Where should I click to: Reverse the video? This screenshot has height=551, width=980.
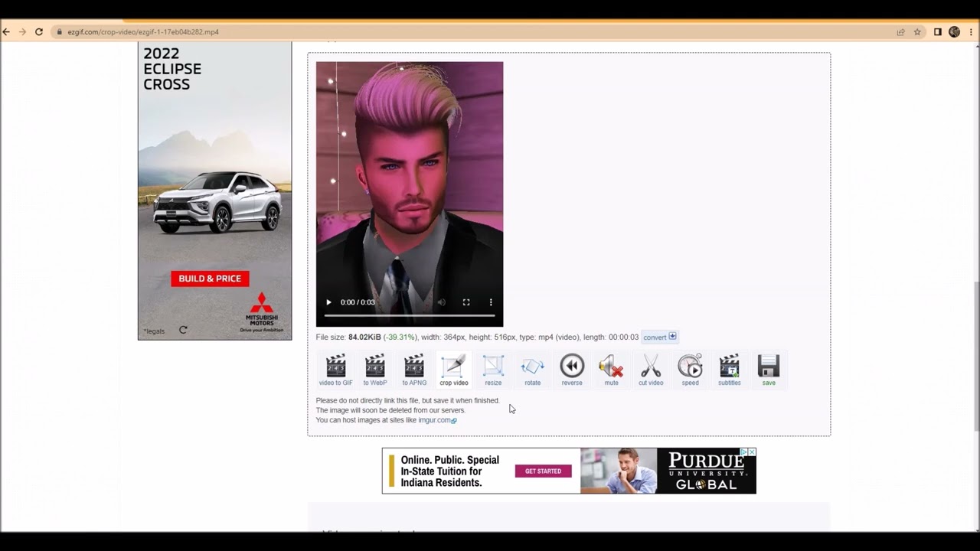(572, 370)
